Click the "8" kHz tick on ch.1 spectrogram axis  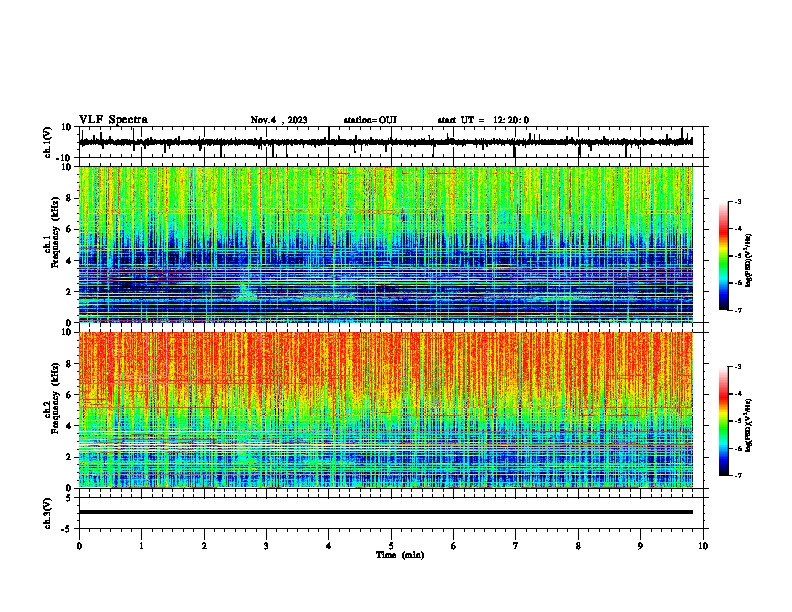click(x=70, y=198)
